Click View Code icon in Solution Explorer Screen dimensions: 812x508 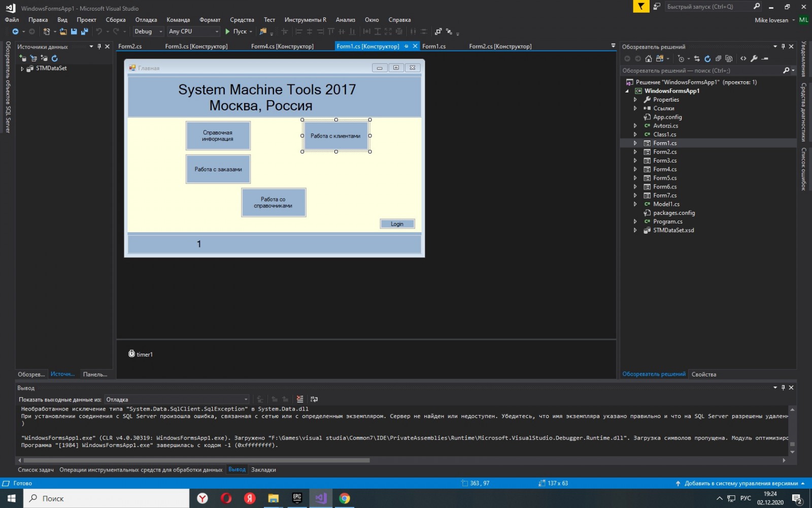(743, 58)
